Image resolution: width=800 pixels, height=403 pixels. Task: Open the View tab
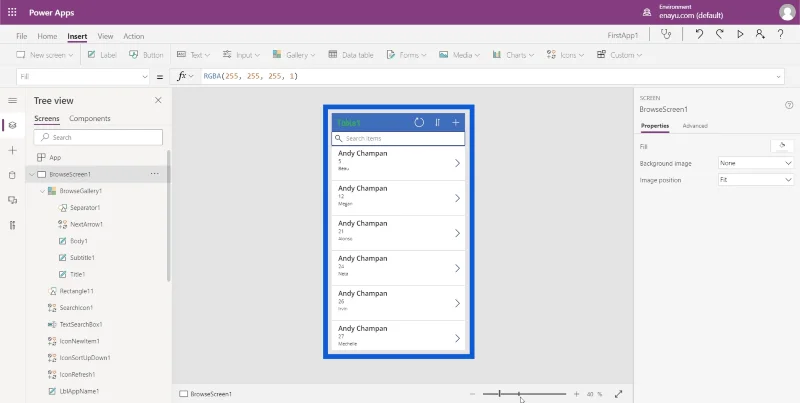[x=105, y=36]
